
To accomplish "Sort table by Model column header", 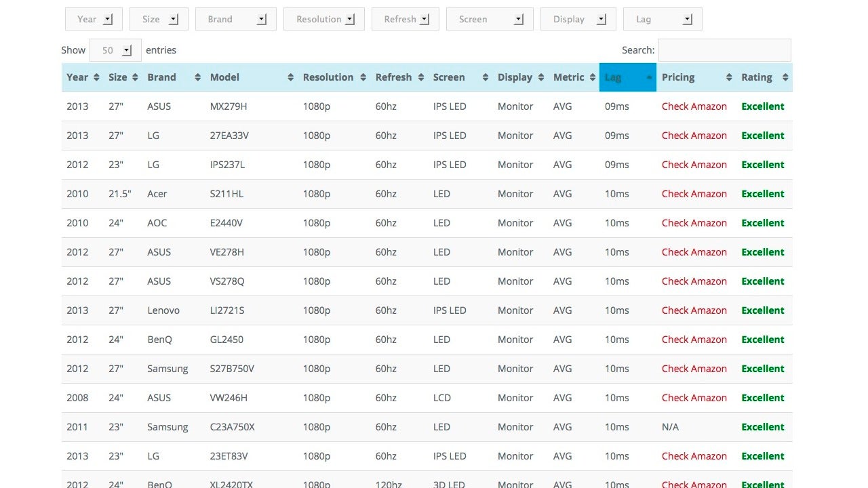I will coord(252,77).
